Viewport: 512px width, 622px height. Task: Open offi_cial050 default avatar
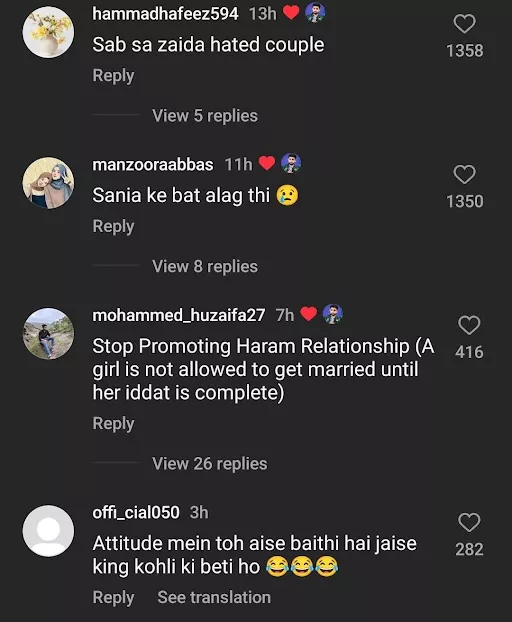coord(48,531)
